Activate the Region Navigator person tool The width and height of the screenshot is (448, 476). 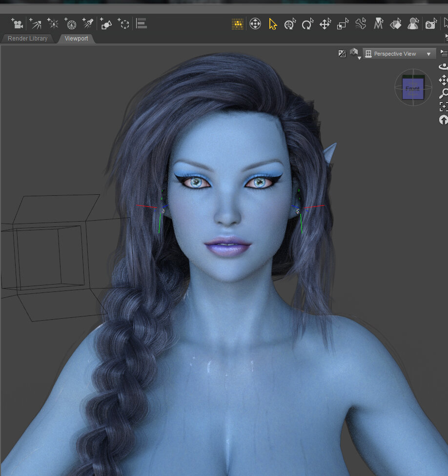[x=413, y=24]
